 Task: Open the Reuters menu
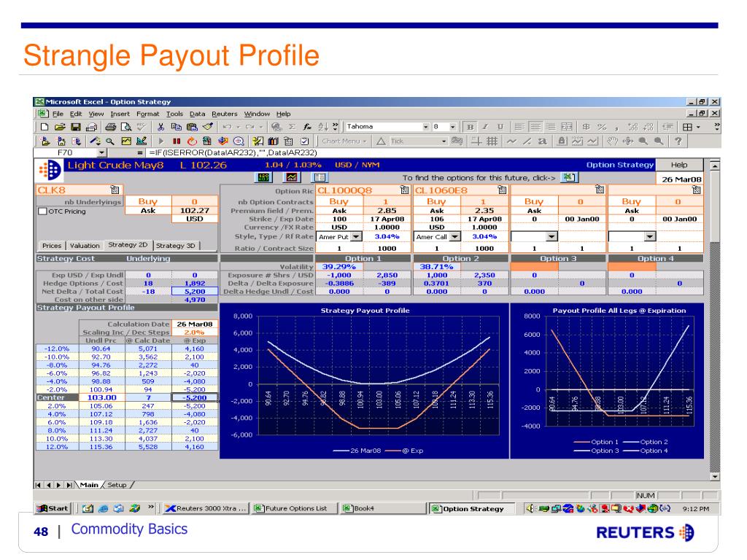(x=225, y=114)
